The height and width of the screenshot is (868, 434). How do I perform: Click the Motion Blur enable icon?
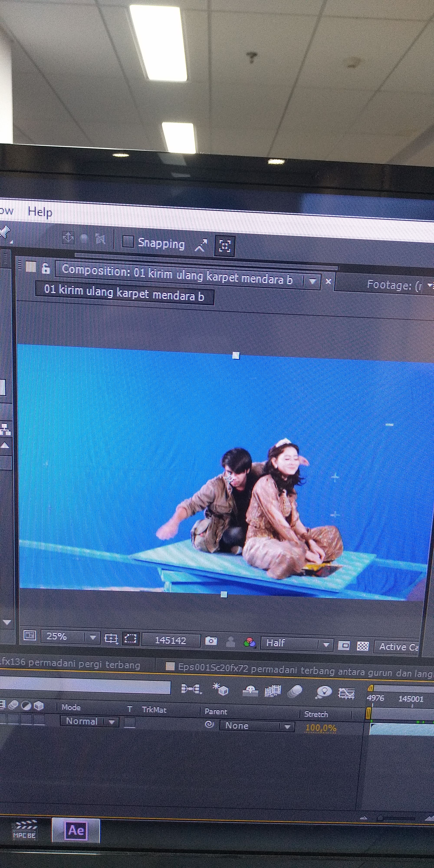click(295, 691)
